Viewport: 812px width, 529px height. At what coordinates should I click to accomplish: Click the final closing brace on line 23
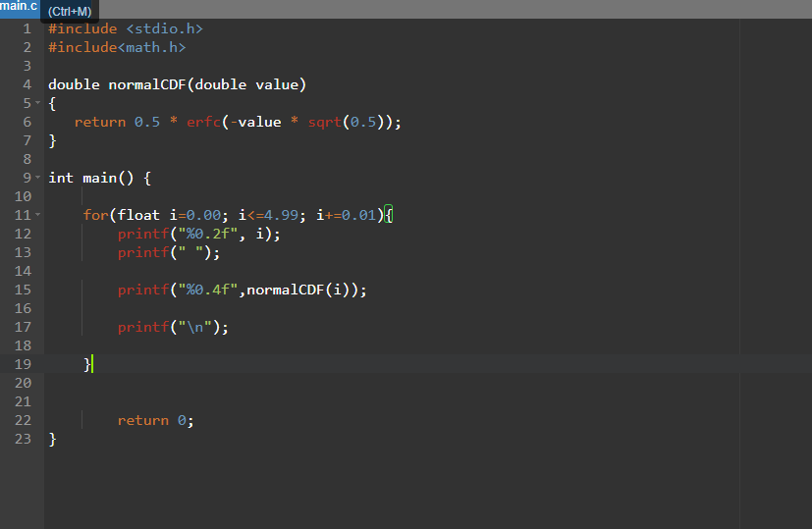coord(52,439)
